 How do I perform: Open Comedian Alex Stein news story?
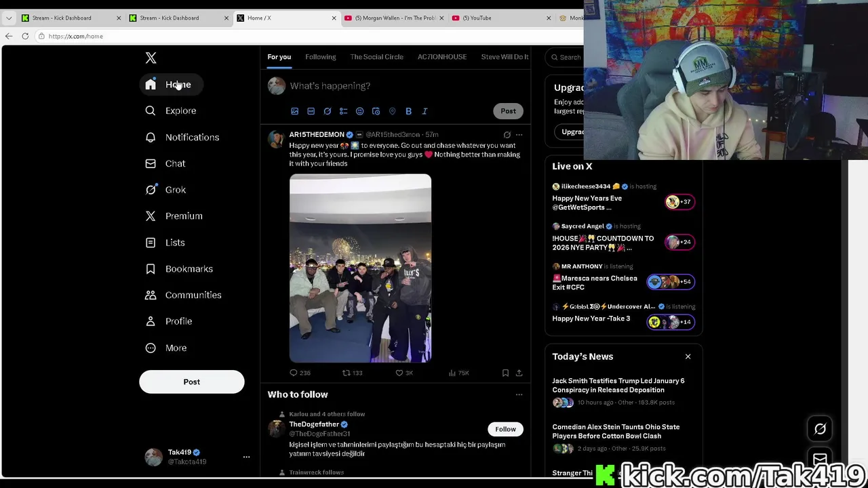click(623, 437)
